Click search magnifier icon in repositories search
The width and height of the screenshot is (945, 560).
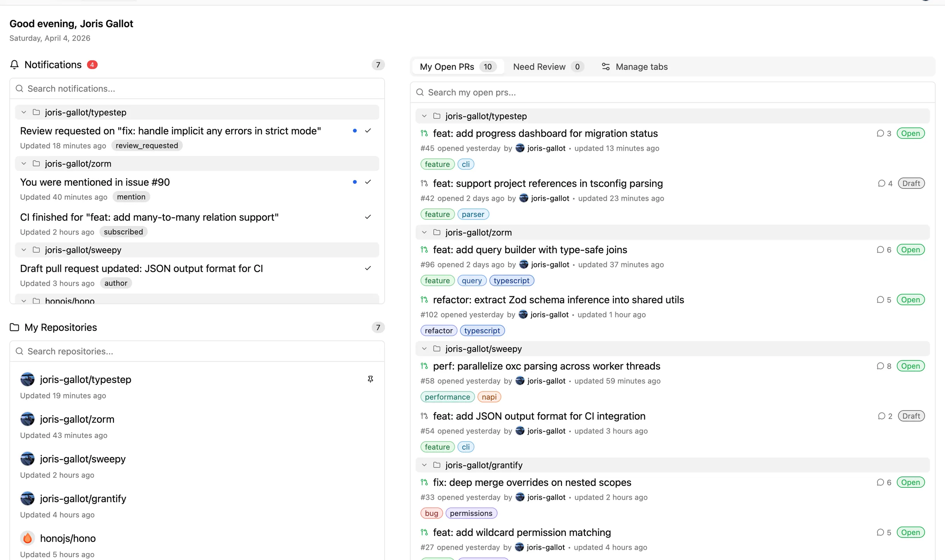tap(19, 351)
